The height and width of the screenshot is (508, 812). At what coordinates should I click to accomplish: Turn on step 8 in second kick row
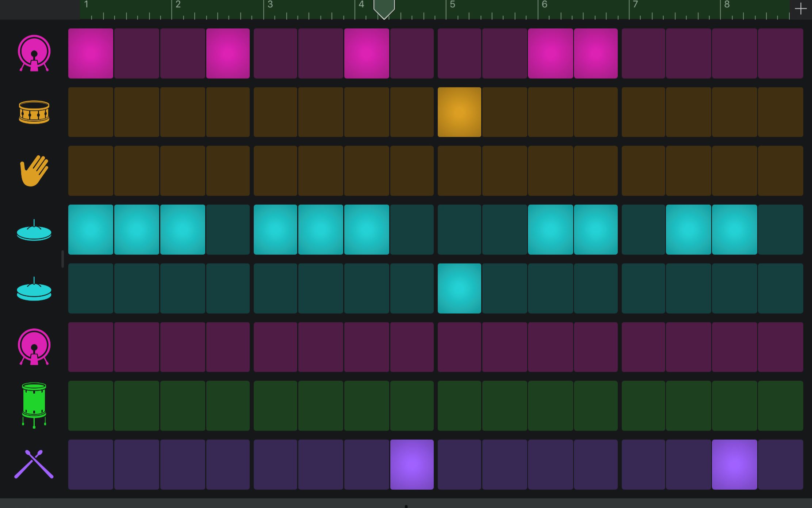click(412, 347)
